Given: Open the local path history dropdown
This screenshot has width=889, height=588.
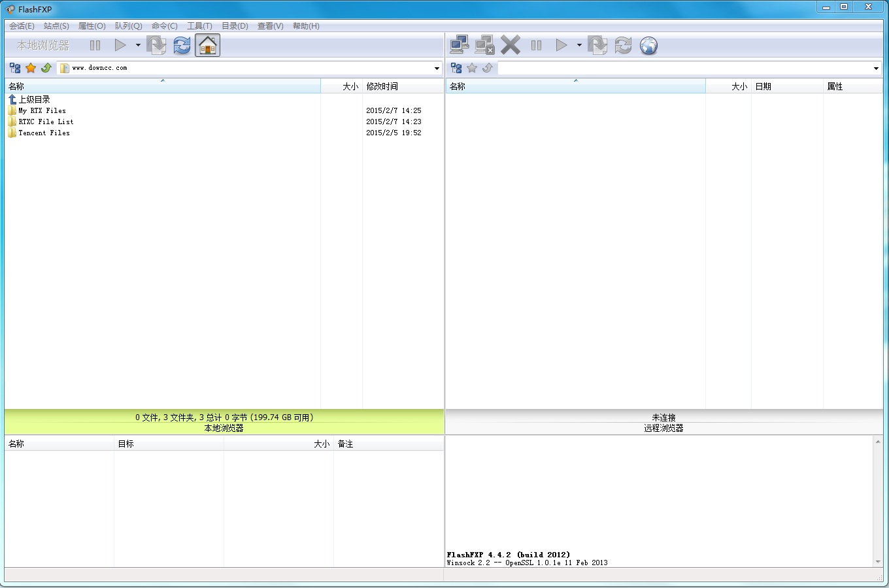Looking at the screenshot, I should [x=436, y=68].
